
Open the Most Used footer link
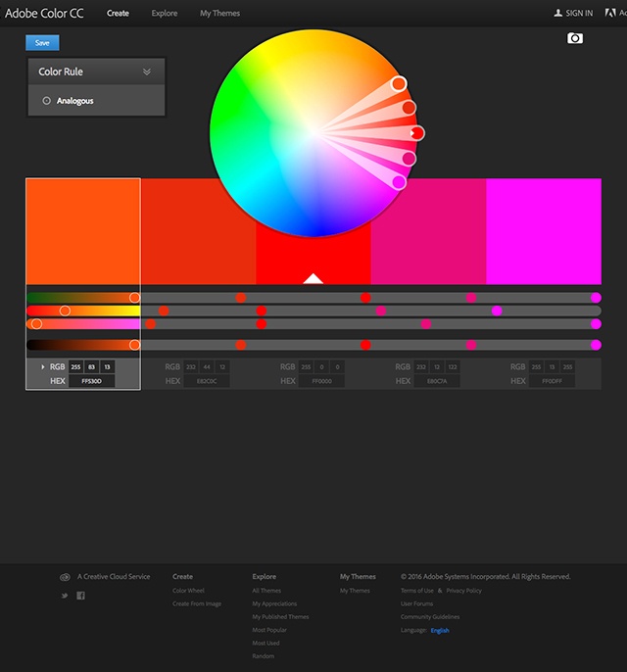point(265,643)
